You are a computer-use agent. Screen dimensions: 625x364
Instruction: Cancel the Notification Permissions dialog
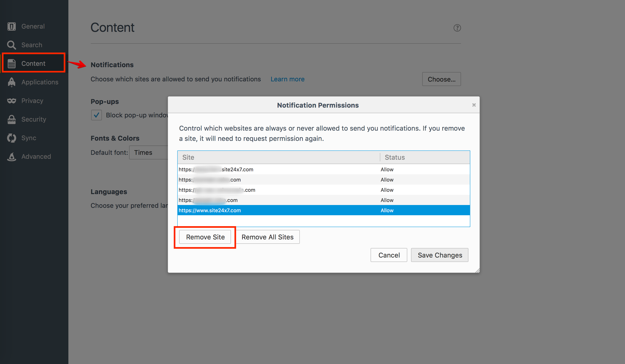tap(389, 255)
